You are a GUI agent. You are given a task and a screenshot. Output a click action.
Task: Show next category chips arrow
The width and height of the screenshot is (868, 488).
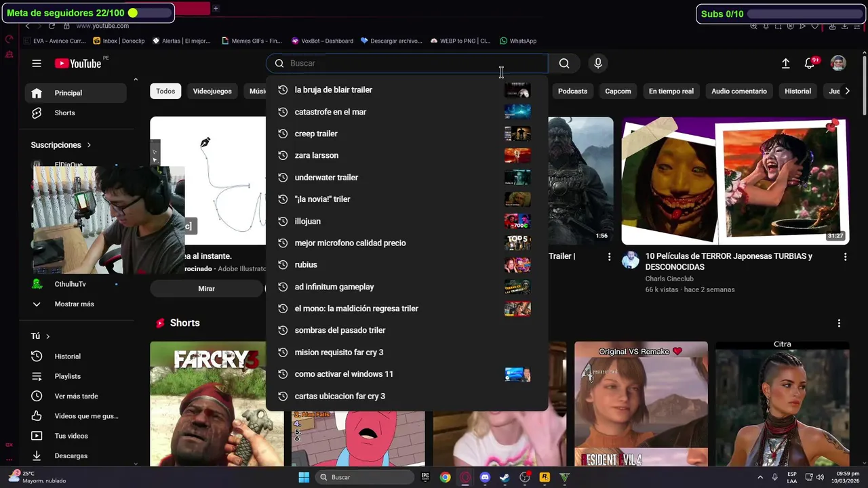846,91
